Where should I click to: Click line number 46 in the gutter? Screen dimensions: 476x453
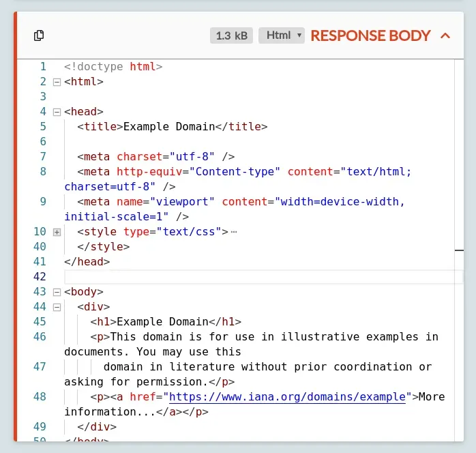[40, 337]
